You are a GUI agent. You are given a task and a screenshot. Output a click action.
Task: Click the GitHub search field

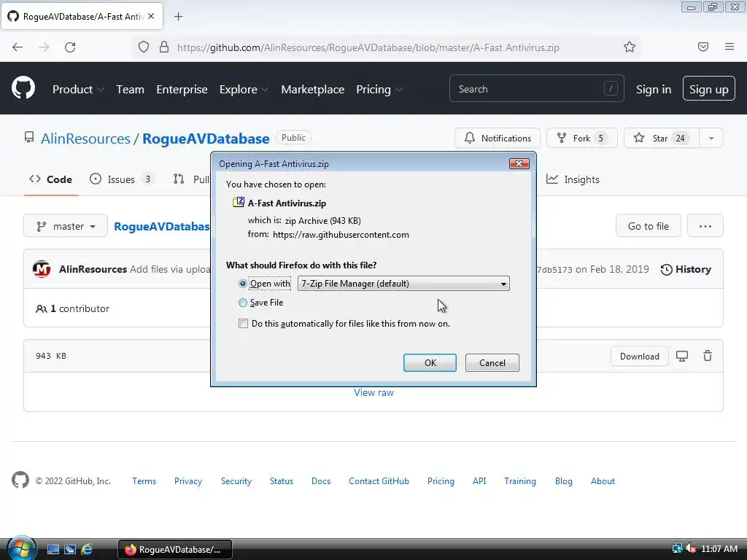[x=536, y=89]
